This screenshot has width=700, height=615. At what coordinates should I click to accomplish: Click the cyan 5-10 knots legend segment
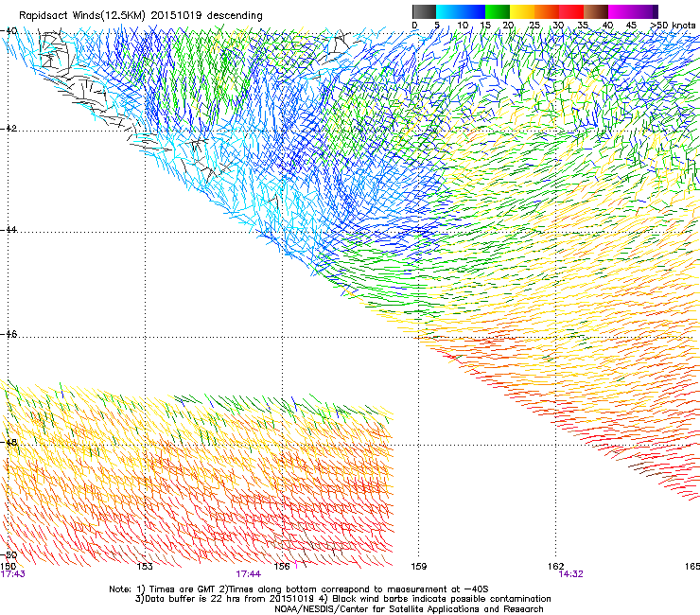point(448,11)
